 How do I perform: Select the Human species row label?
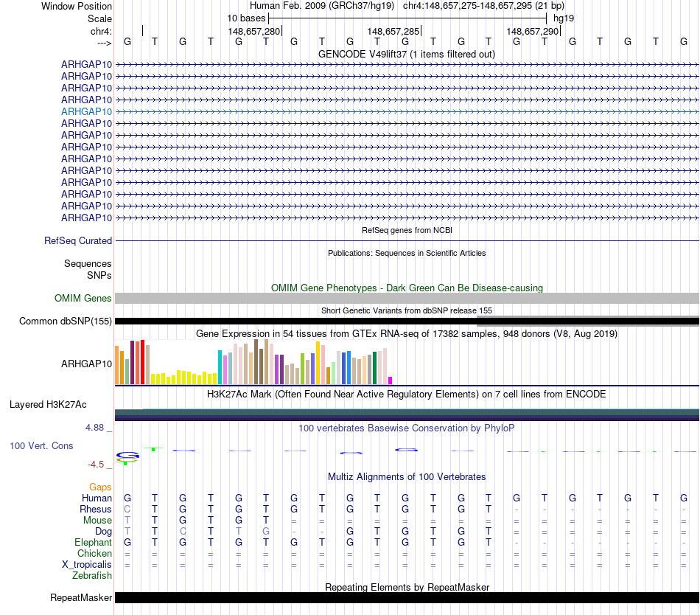click(97, 498)
